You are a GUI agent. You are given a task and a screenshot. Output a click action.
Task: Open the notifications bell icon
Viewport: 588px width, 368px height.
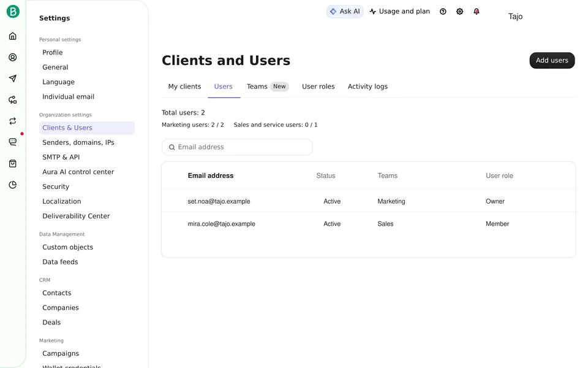[x=477, y=12]
